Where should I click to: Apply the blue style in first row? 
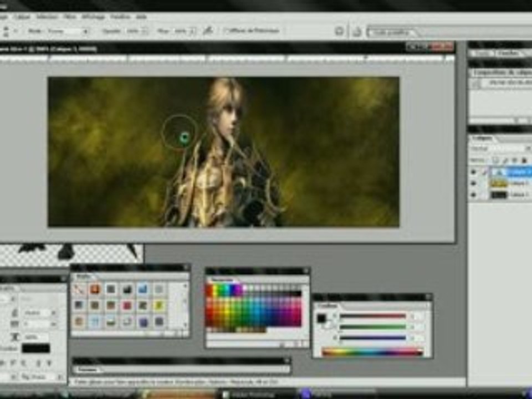tap(143, 289)
